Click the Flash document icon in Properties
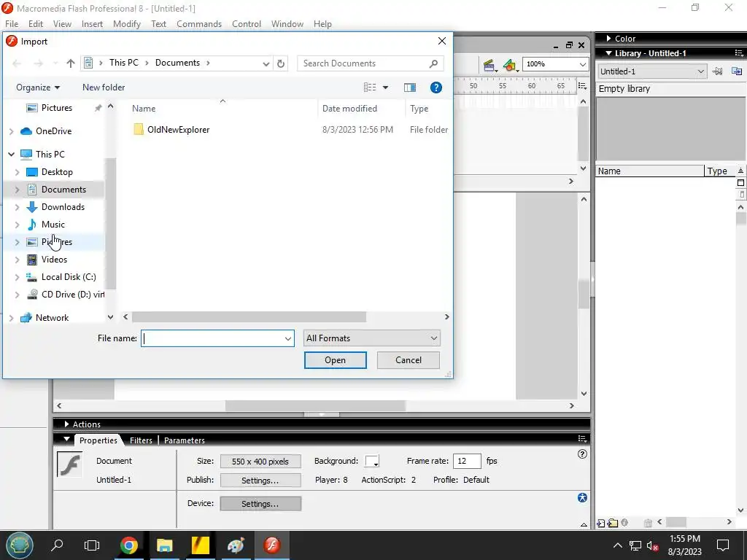Screen dimensions: 747x560 pos(69,464)
